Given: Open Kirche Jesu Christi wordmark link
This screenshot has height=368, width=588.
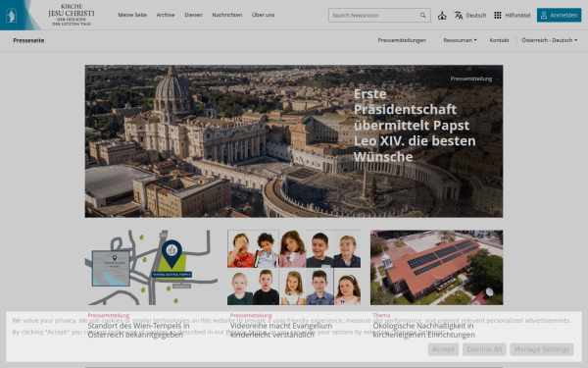Looking at the screenshot, I should click(x=72, y=15).
